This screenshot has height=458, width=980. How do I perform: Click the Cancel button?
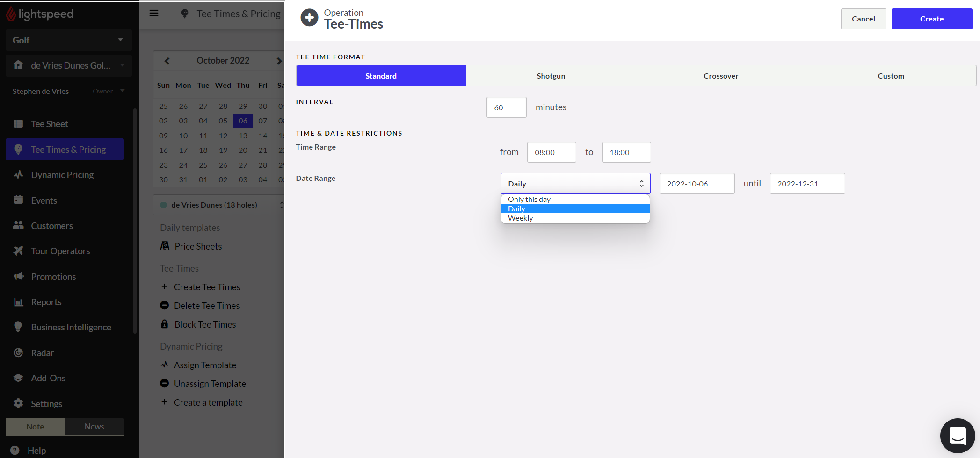click(864, 19)
